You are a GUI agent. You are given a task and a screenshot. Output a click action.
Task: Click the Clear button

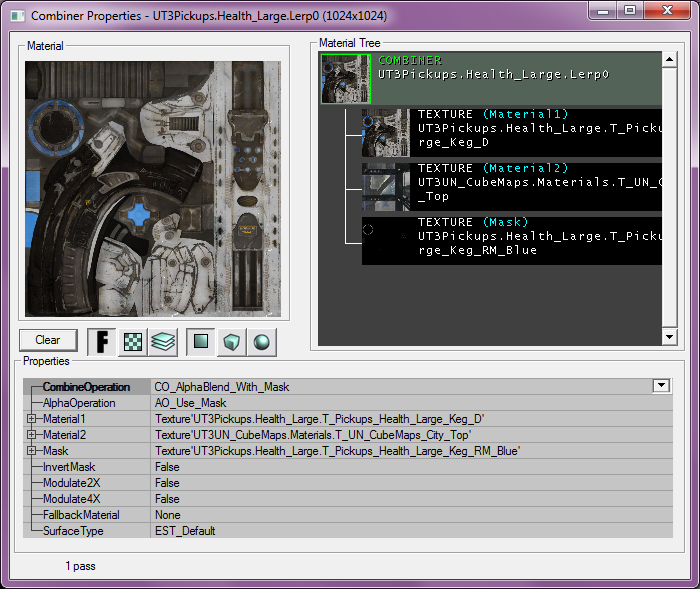tap(48, 340)
